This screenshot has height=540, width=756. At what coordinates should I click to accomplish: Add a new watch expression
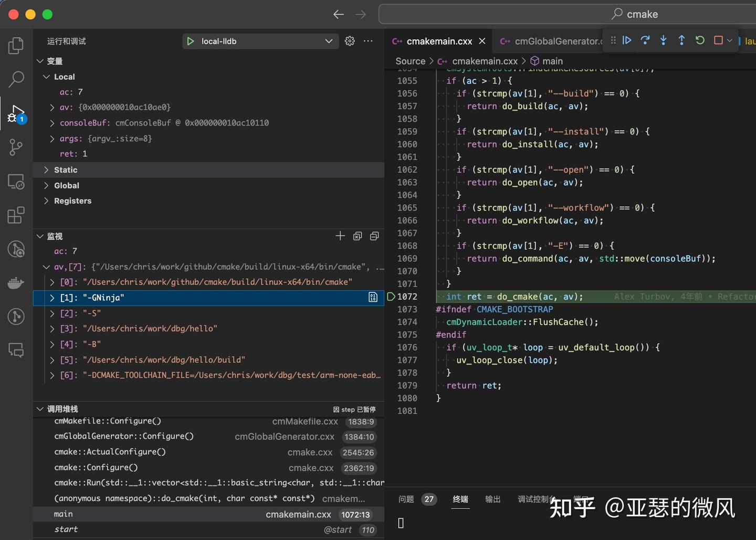click(340, 236)
